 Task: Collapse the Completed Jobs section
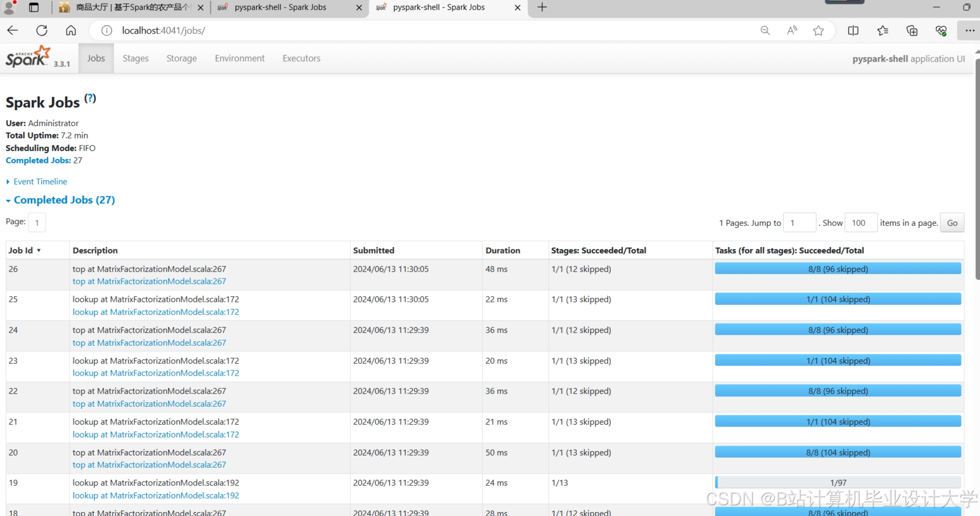pyautogui.click(x=61, y=200)
